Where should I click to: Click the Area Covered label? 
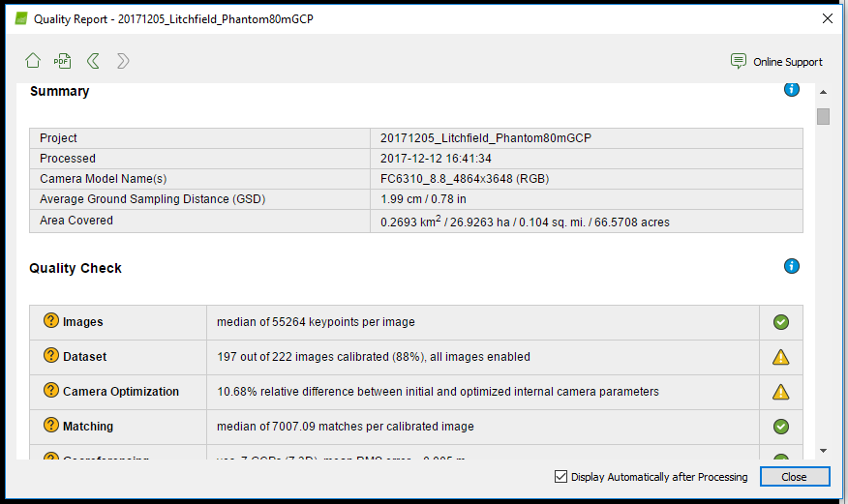coord(76,221)
